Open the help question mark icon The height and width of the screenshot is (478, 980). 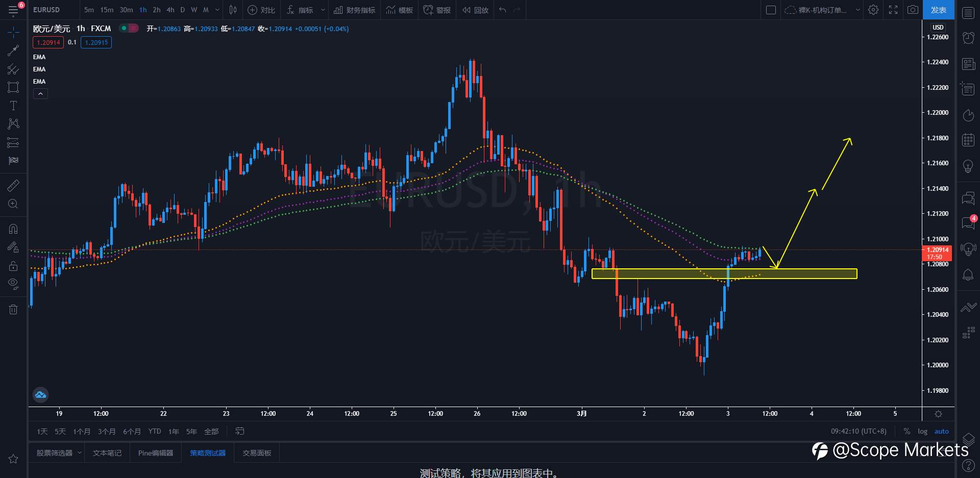coord(968,465)
